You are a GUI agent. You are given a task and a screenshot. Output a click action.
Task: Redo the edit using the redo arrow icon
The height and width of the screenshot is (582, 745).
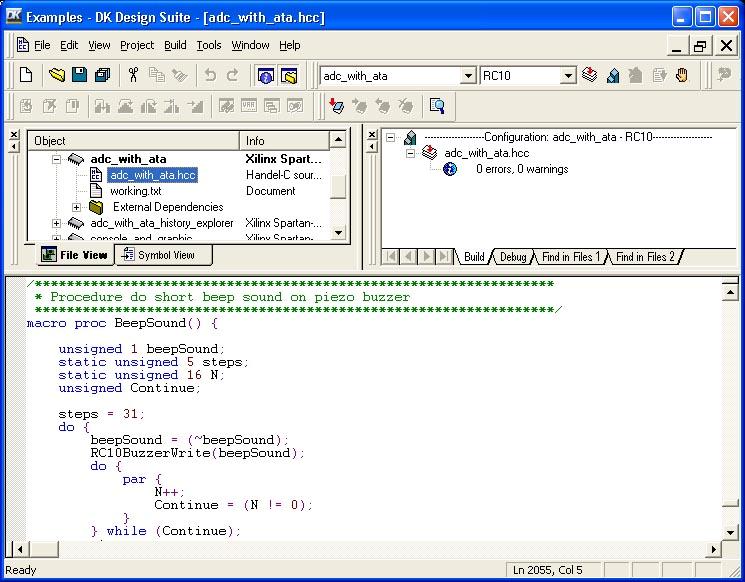click(232, 75)
